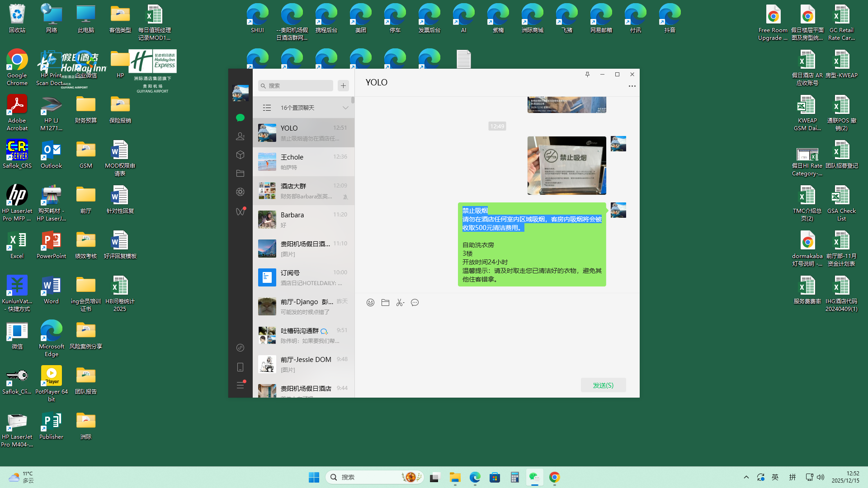This screenshot has width=868, height=488.
Task: Open the hamburger settings menu in sidebar
Action: click(x=240, y=385)
